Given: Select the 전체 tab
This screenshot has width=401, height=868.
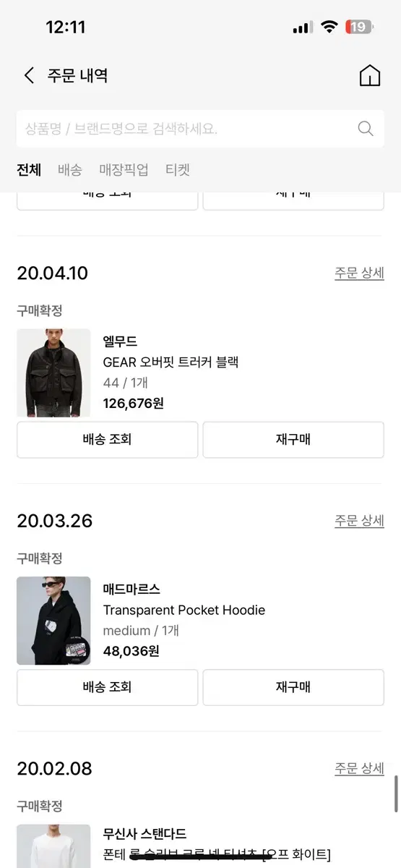Looking at the screenshot, I should pos(29,170).
